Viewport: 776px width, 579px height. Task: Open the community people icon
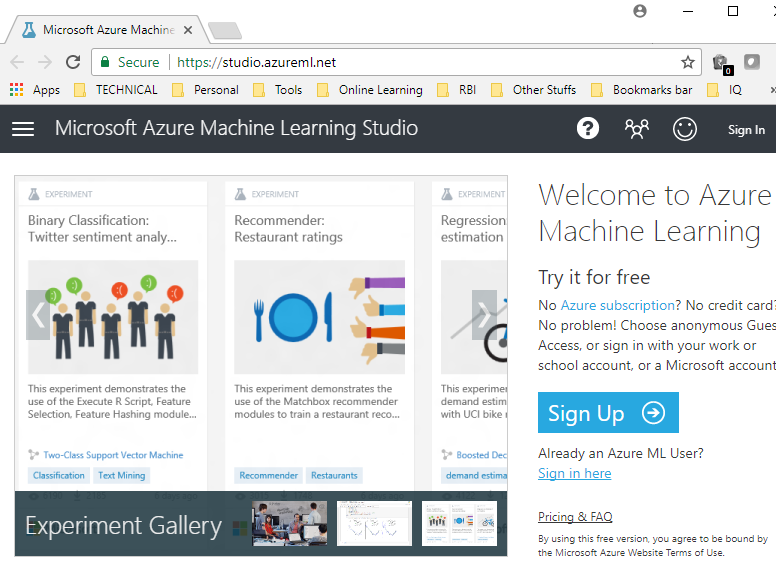pyautogui.click(x=637, y=128)
